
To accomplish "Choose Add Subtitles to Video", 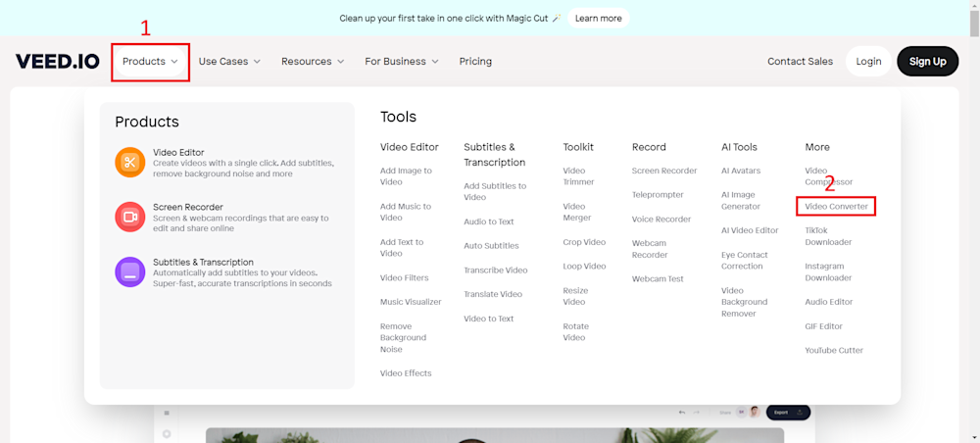I will 495,191.
